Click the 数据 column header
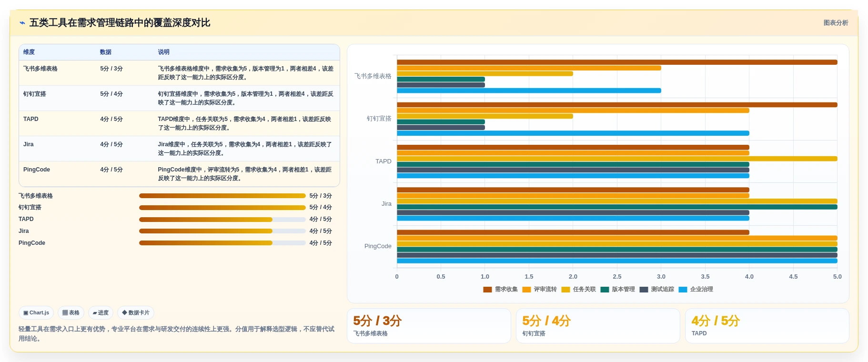The height and width of the screenshot is (362, 868). tap(106, 52)
